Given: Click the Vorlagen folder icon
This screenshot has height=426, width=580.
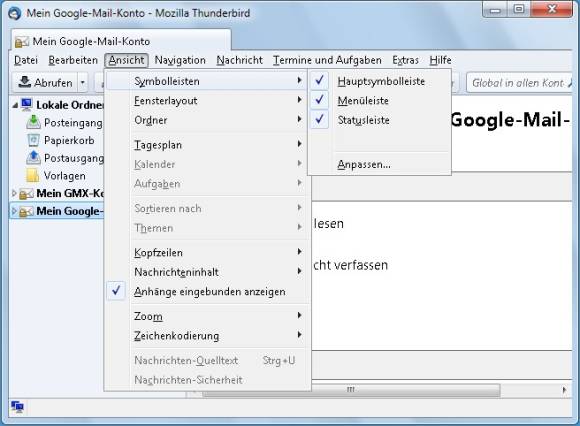Looking at the screenshot, I should click(33, 176).
